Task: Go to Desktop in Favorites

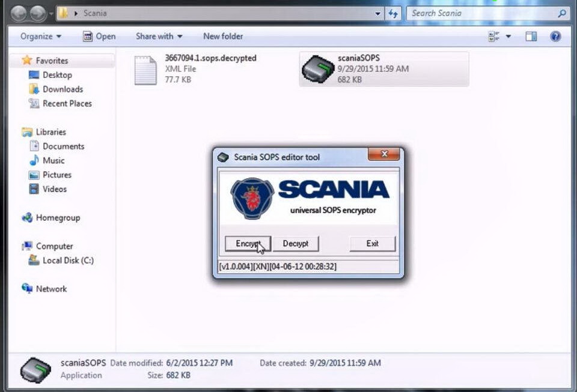Action: (x=58, y=75)
